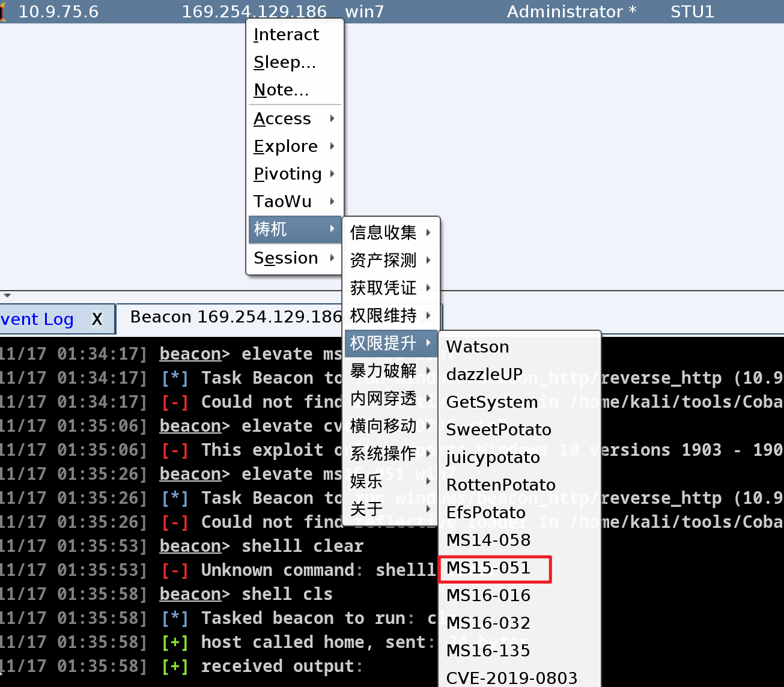Select the MS16-032 exploit

pos(520,623)
